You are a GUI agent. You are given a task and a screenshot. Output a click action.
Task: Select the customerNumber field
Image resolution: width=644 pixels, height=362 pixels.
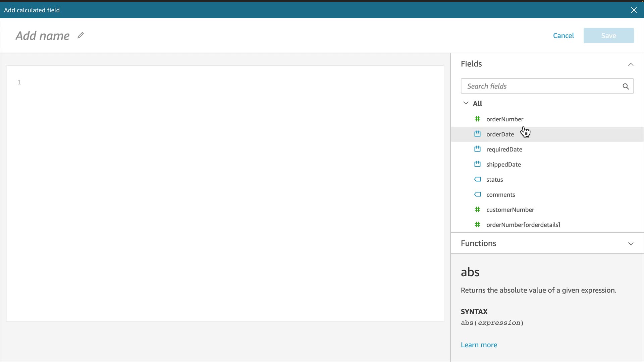coord(510,210)
